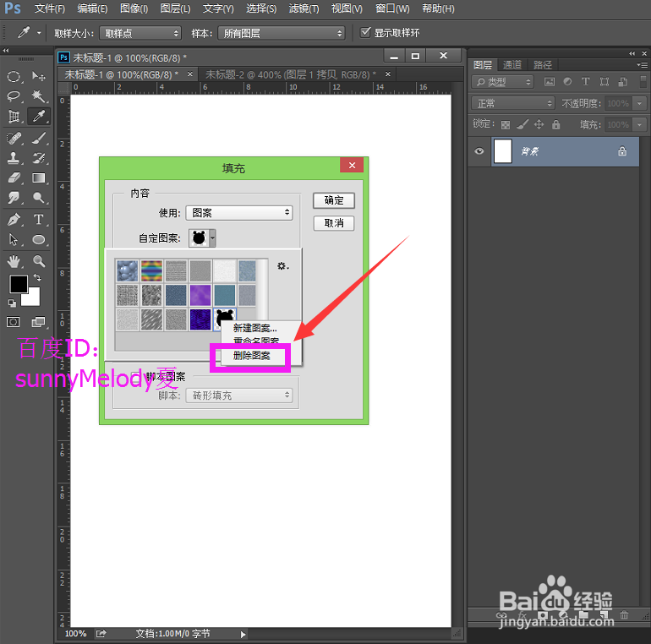Click lock all padlock icon
Viewport: 651px width, 644px height.
[556, 124]
